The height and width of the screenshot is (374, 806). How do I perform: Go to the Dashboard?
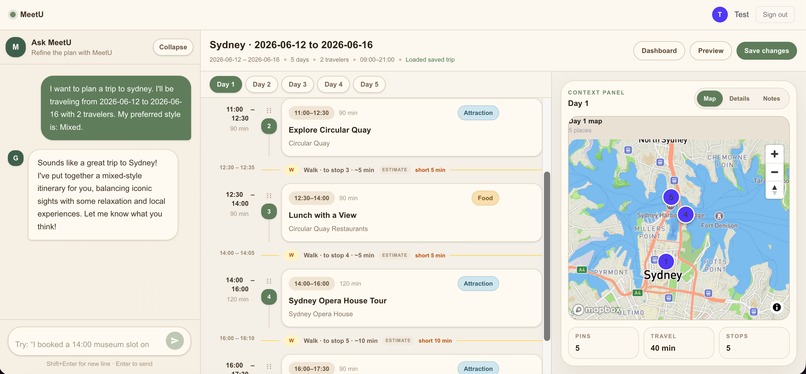659,50
